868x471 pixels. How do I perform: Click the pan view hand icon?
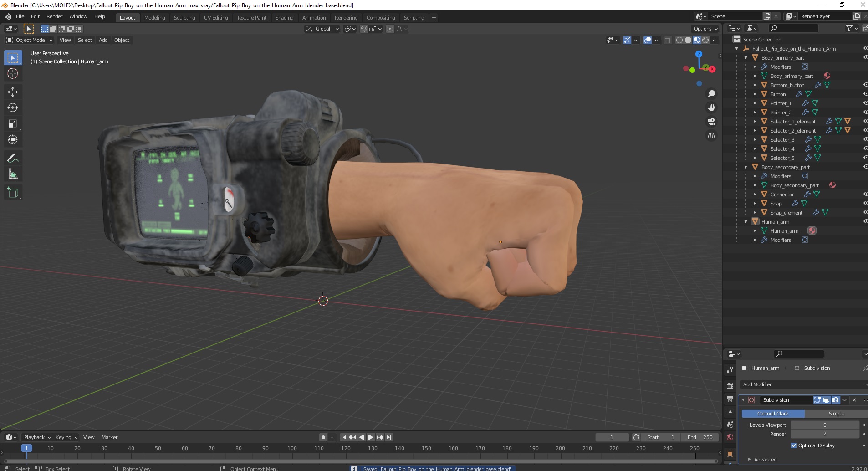click(711, 108)
